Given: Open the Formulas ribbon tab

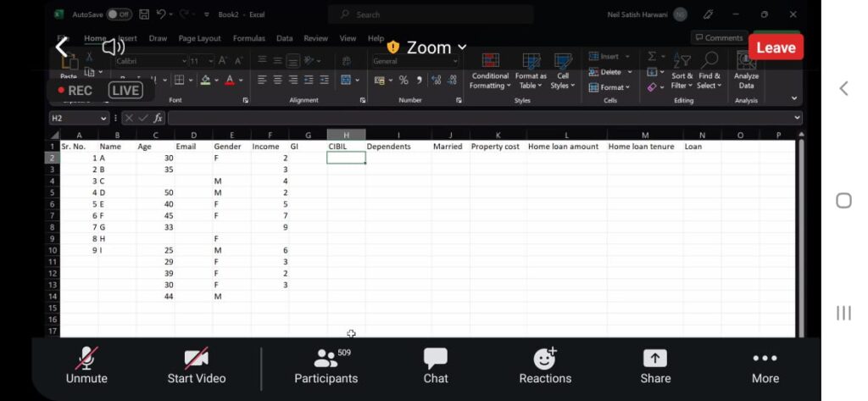Looking at the screenshot, I should [249, 38].
